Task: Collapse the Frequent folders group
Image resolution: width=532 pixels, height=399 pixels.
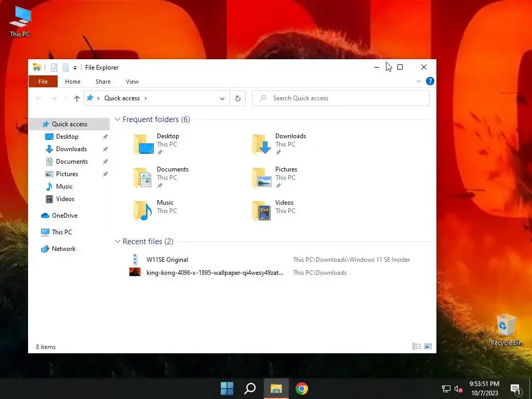Action: tap(117, 119)
